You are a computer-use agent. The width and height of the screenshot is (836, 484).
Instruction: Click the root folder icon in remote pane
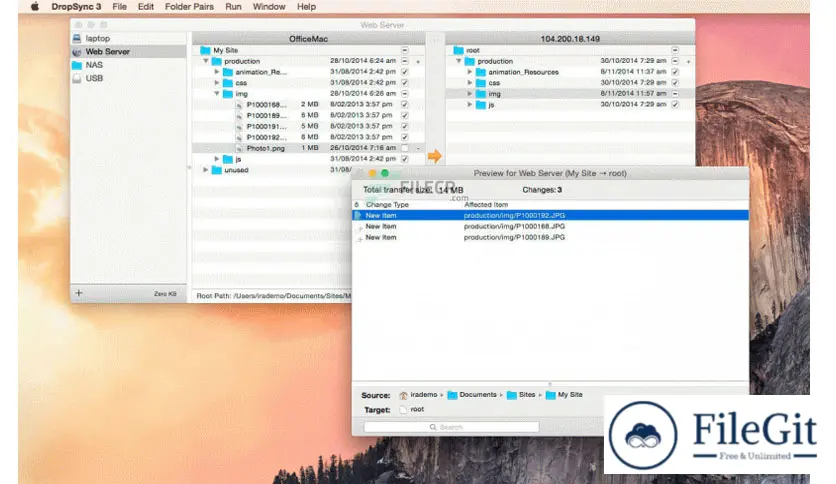[x=459, y=50]
